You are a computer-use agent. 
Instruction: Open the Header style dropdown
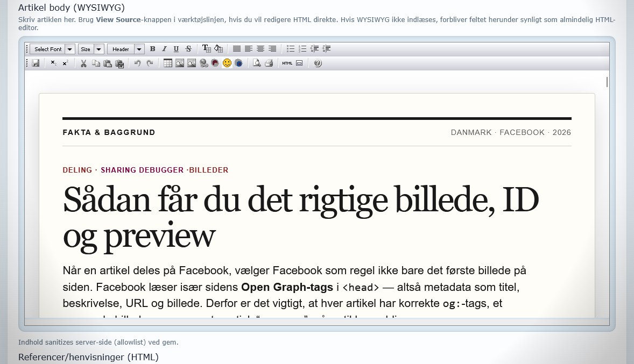(x=126, y=49)
